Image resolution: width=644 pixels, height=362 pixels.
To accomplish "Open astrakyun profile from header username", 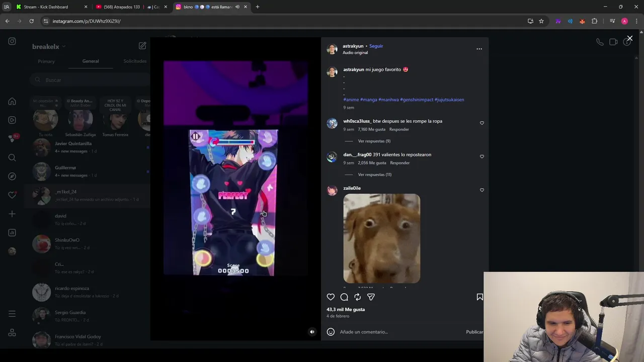I will [x=353, y=46].
